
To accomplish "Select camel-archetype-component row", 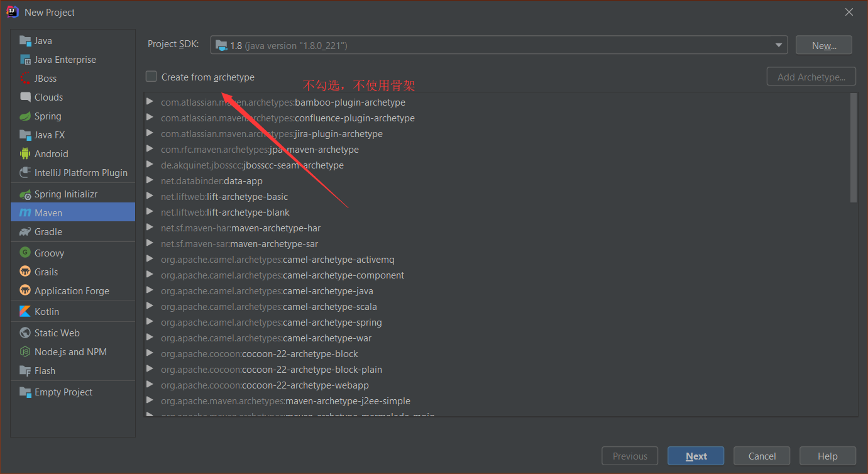I will pyautogui.click(x=497, y=275).
